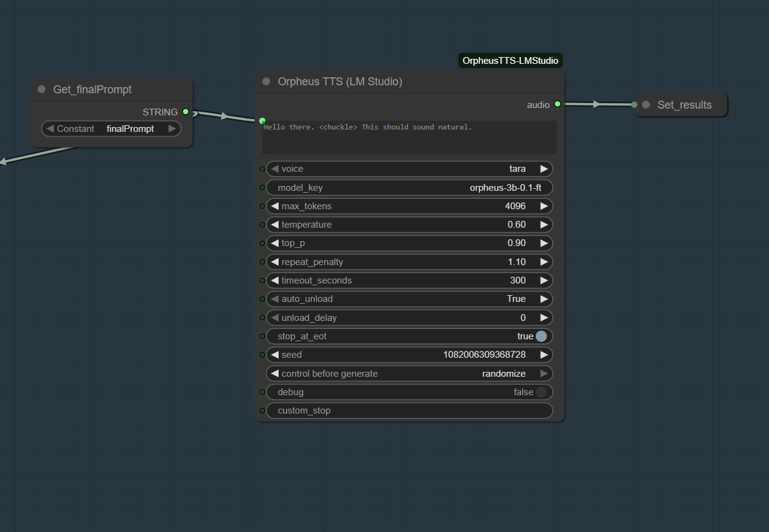The image size is (769, 532).
Task: Select previous voice with left arrow
Action: click(274, 169)
